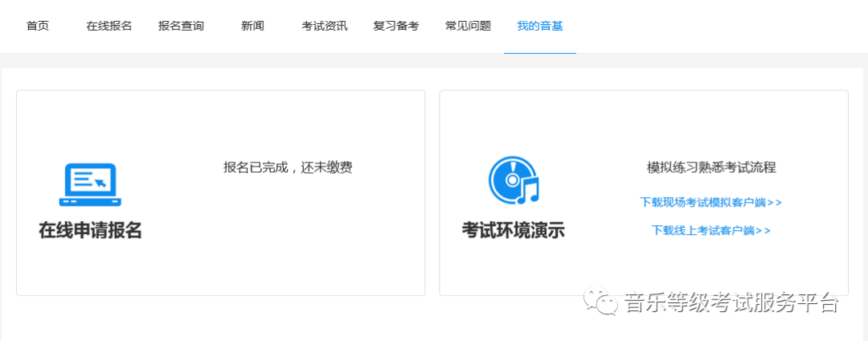Click the laptop icon for online registration
Image resolution: width=868 pixels, height=341 pixels.
pyautogui.click(x=89, y=184)
